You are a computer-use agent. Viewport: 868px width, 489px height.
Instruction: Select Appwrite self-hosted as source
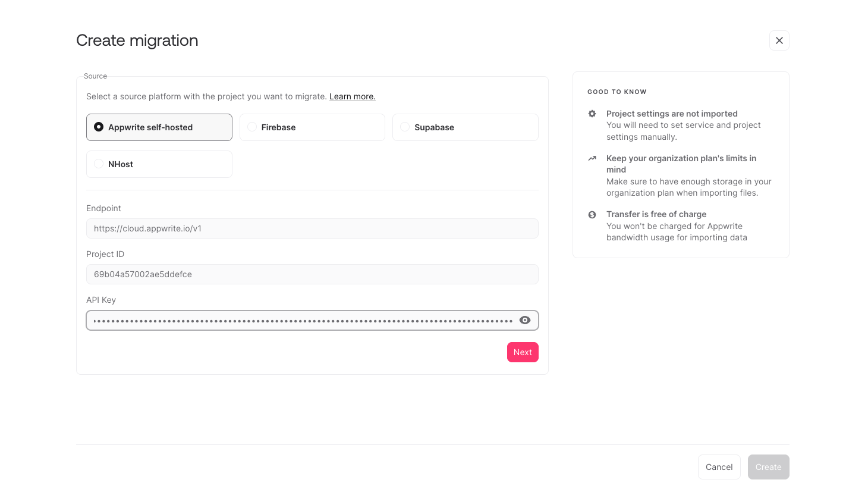point(159,127)
